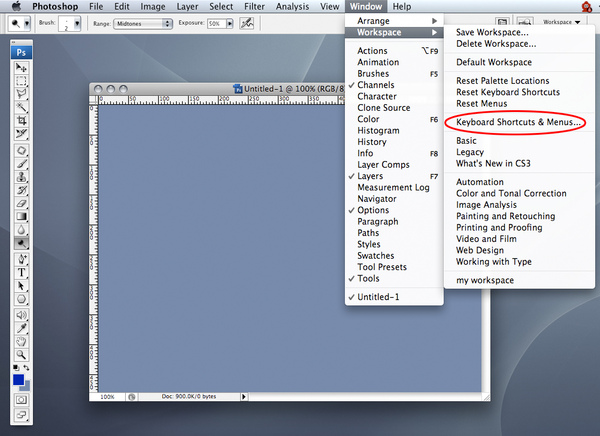Select the Move tool
Viewport: 600px width, 436px height.
point(21,68)
